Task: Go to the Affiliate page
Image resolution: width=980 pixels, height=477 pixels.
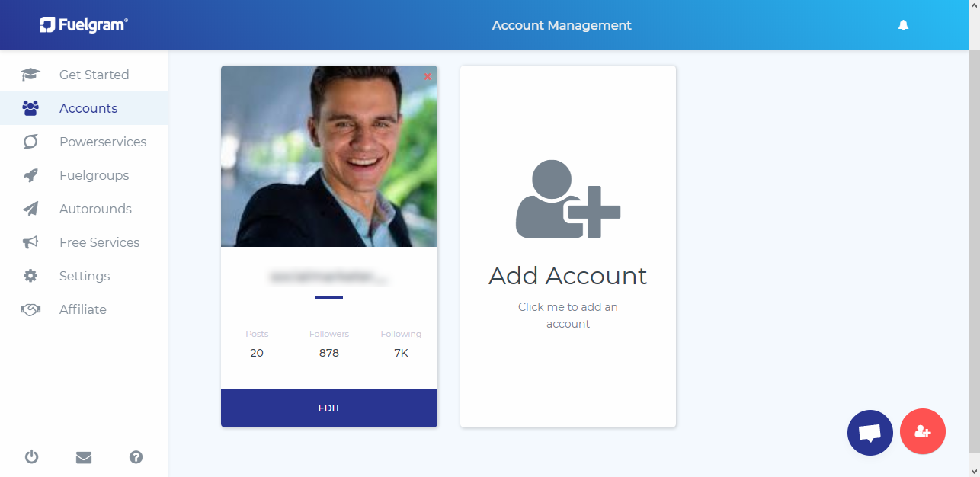Action: click(x=83, y=309)
